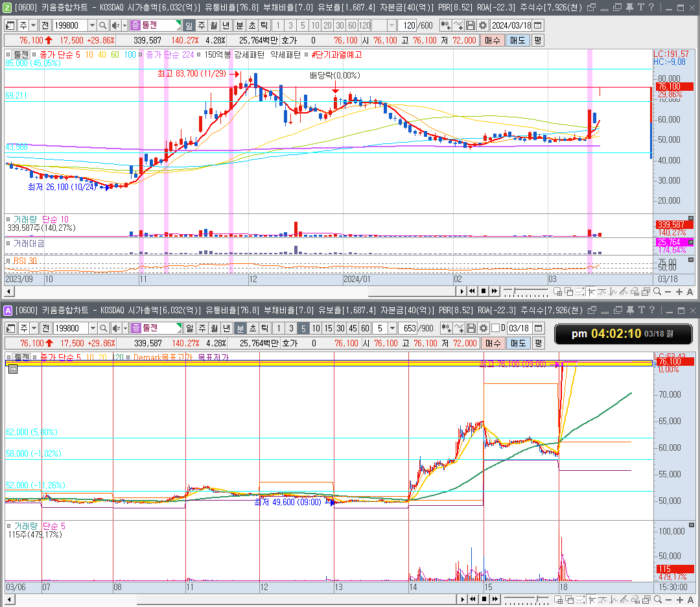Screen dimensions: 700x607
Task: Click save disk icon in bottom chart toolbar
Action: click(471, 328)
